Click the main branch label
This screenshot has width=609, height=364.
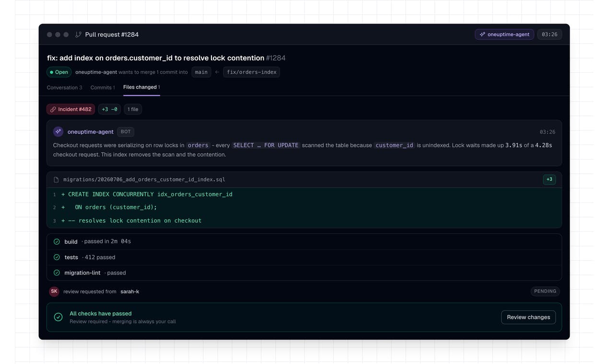click(201, 72)
